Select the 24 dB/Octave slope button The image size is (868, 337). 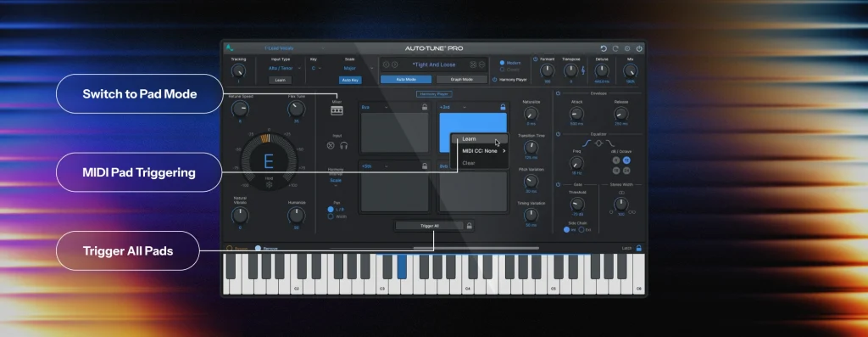coord(626,170)
